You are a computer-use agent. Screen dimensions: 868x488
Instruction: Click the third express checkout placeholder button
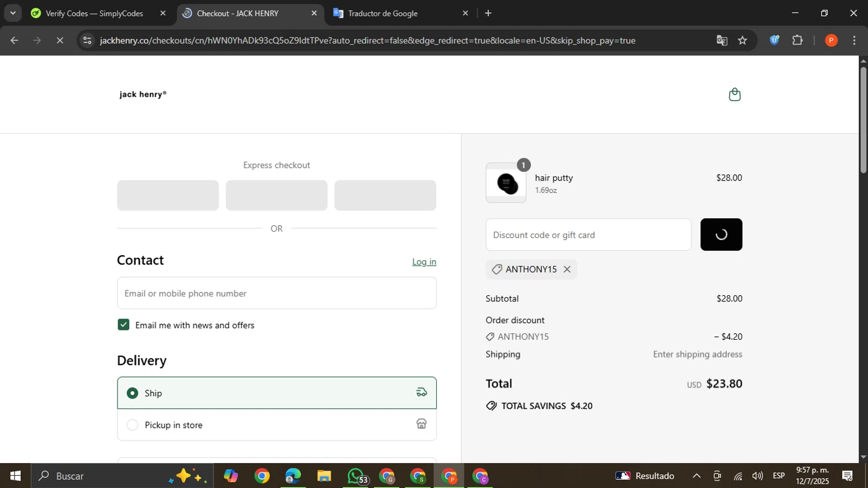[x=385, y=195]
